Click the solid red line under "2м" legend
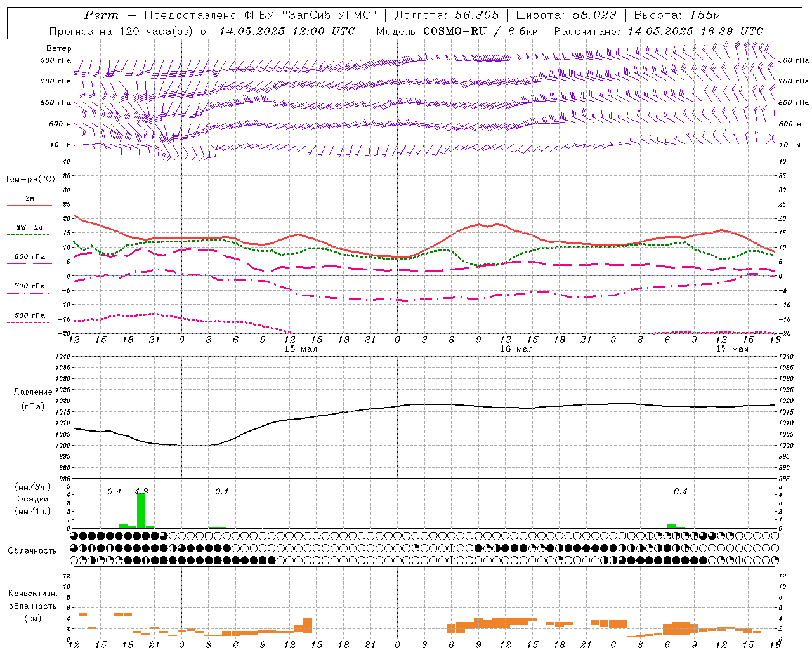Image resolution: width=812 pixels, height=650 pixels. pos(29,206)
